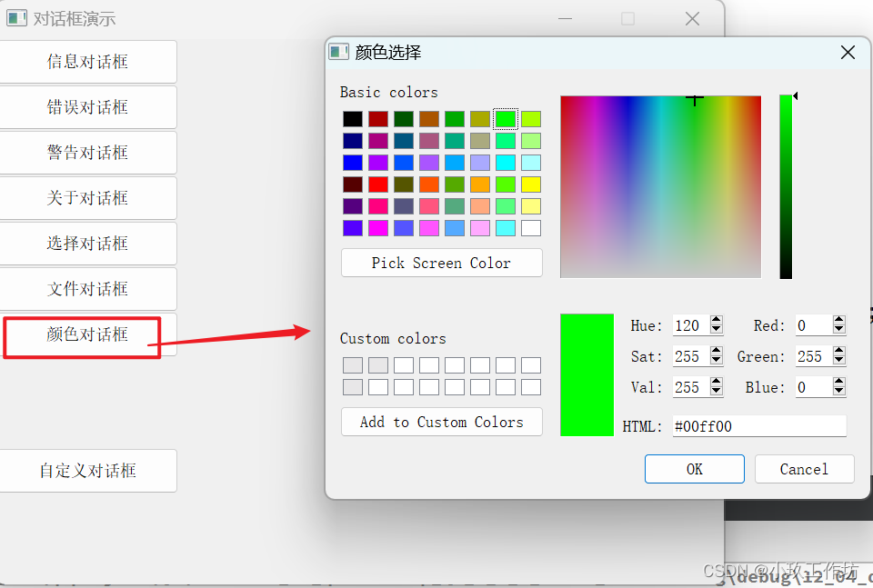
Task: Increase Green with the up arrow
Action: [839, 351]
